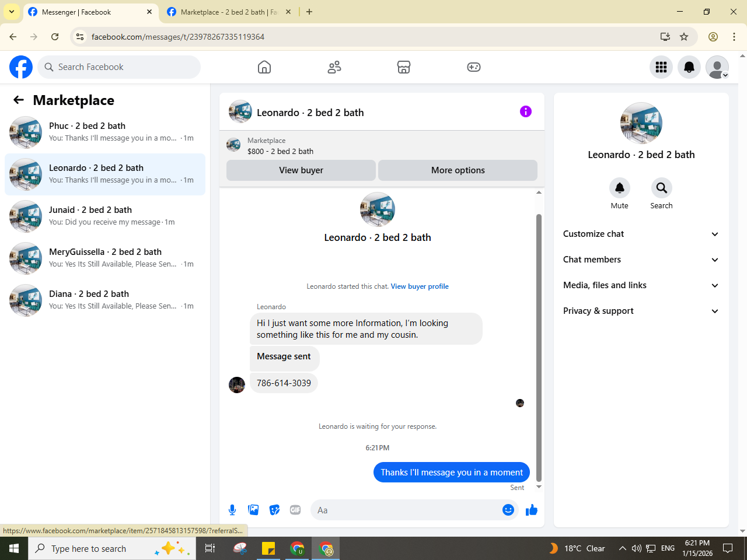Switch to Marketplace 2 bed 2 bath tab
Viewport: 747px width, 560px height.
click(x=229, y=12)
